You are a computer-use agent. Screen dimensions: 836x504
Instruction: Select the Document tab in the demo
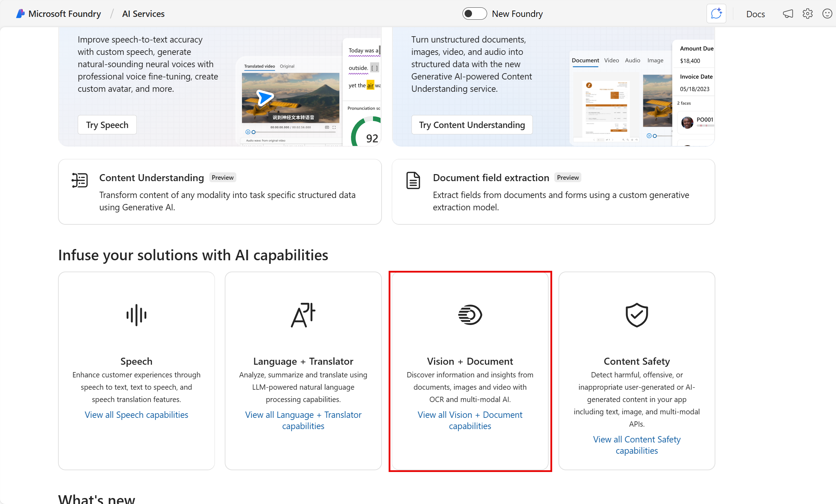(x=585, y=60)
